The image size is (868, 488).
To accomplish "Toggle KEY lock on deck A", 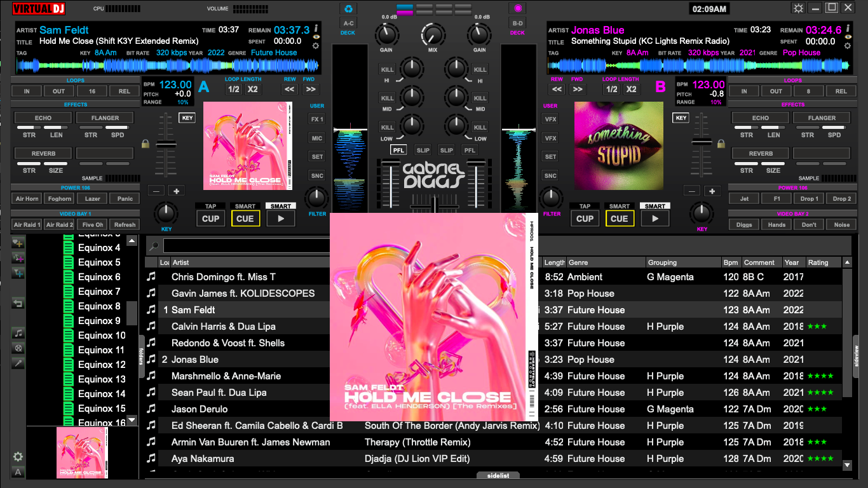I will click(187, 118).
